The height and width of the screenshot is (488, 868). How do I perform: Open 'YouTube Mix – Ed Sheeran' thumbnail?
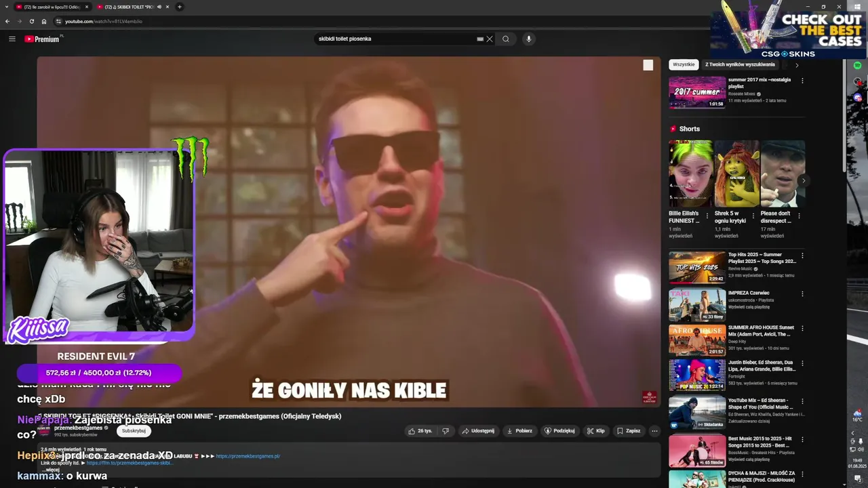[697, 413]
